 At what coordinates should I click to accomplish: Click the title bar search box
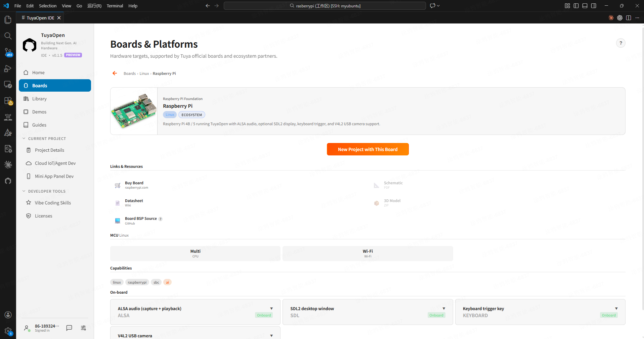[325, 6]
